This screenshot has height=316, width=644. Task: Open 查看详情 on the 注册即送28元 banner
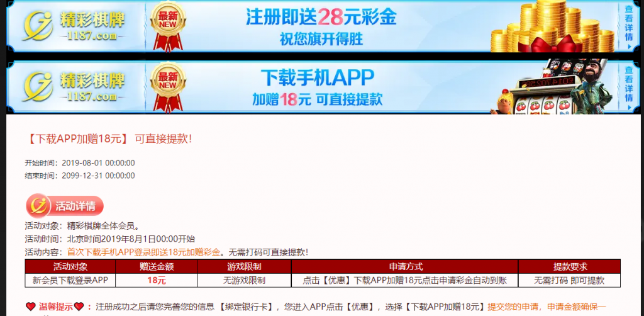629,26
